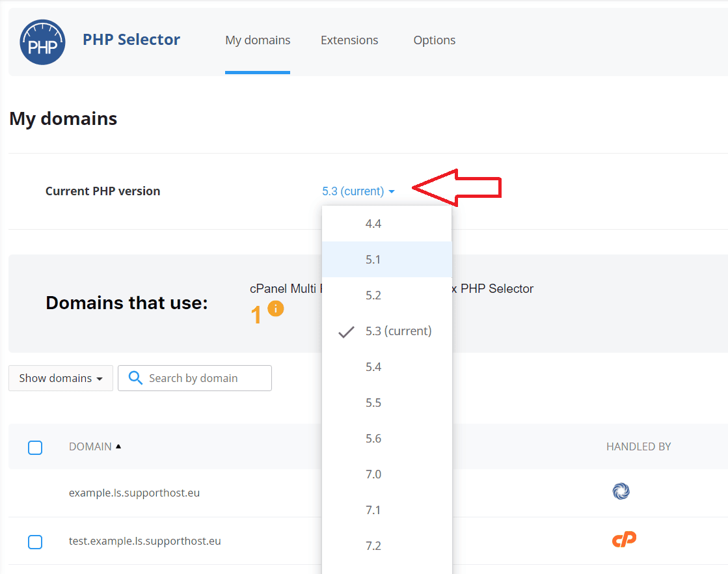The width and height of the screenshot is (728, 574).
Task: Check the box next to test.example.ls.supporthost.eu
Action: pyautogui.click(x=35, y=541)
